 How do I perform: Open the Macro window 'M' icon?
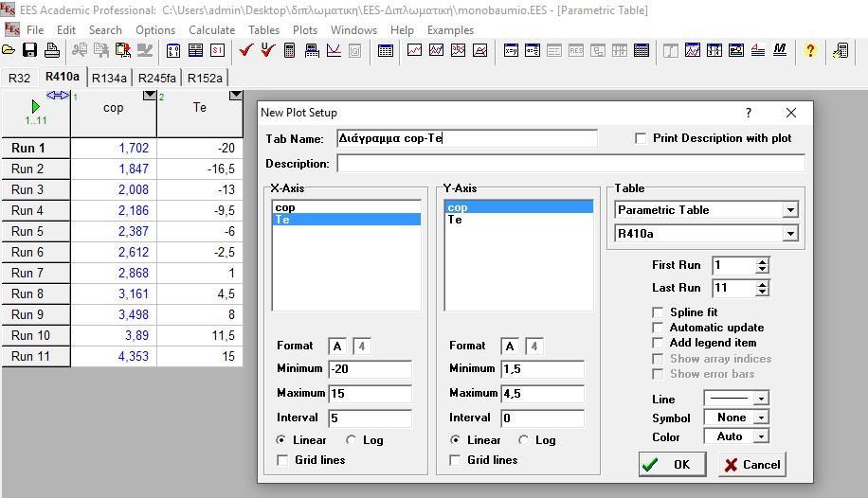coord(780,50)
